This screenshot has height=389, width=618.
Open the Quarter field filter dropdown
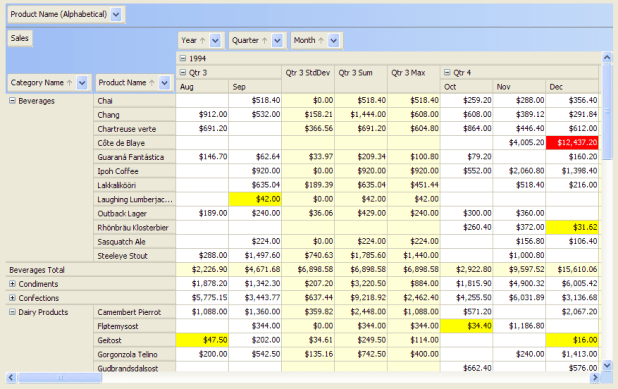[x=277, y=40]
